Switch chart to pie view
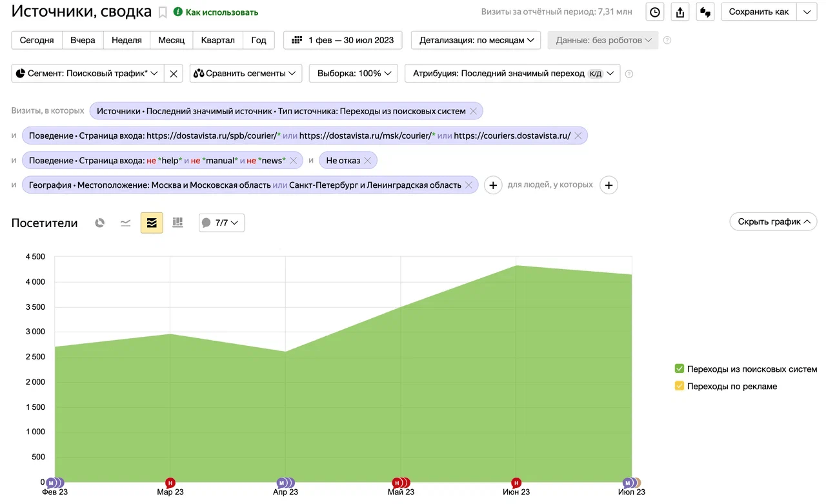 click(99, 223)
